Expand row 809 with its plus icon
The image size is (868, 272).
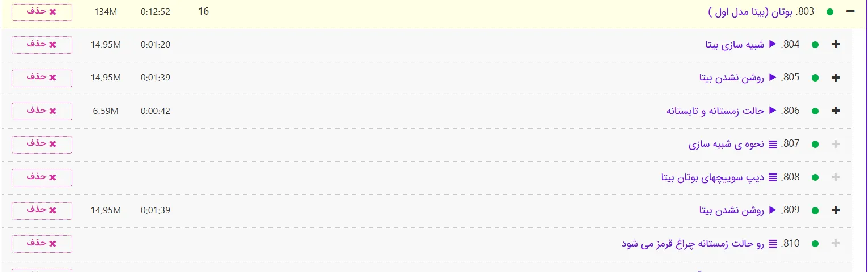click(x=835, y=210)
